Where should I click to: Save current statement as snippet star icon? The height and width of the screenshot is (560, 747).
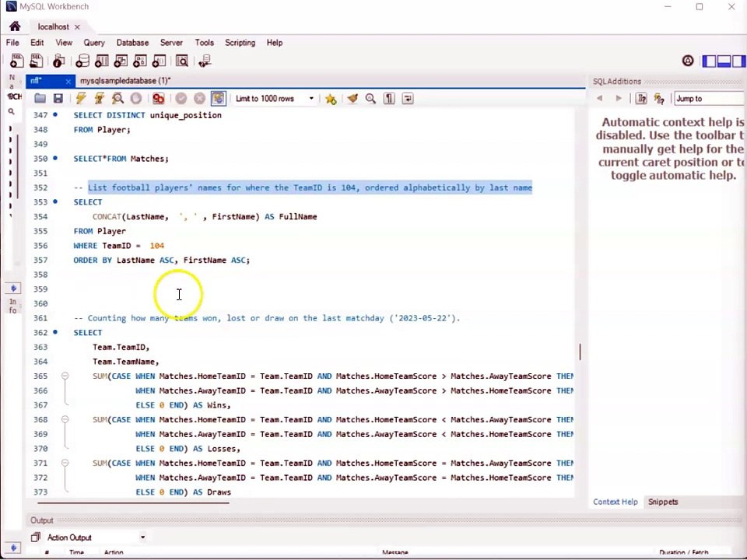[x=331, y=99]
